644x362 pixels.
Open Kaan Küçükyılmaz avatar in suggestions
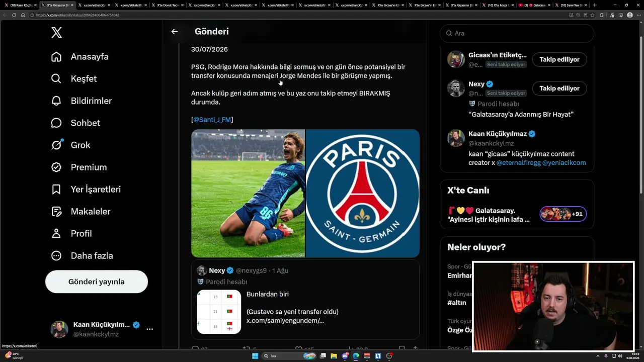(456, 138)
